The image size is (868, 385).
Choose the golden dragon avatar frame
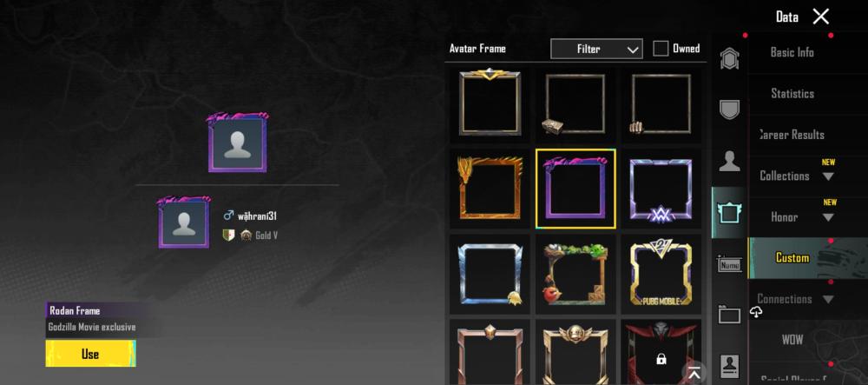pos(490,189)
